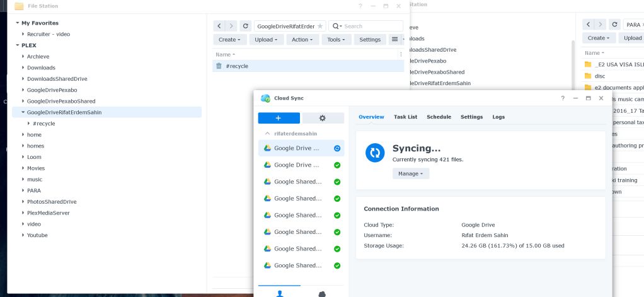Select the PARA folder in tree
This screenshot has height=297, width=644.
click(34, 190)
